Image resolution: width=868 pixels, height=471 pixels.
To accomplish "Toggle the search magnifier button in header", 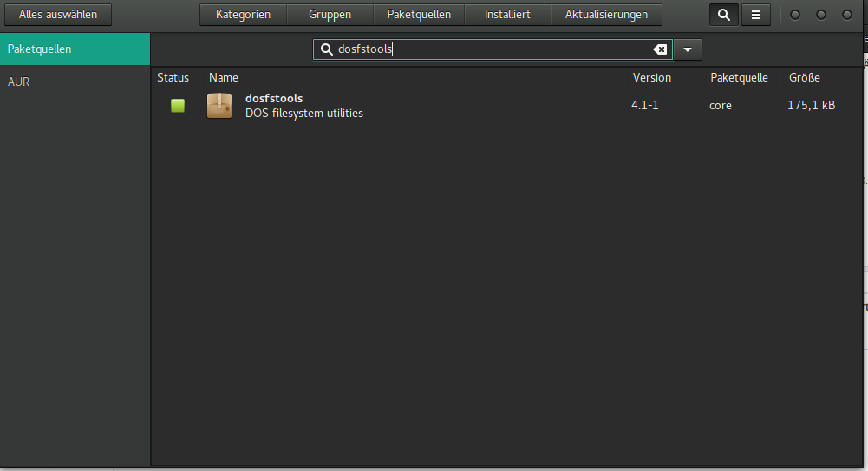I will point(723,15).
